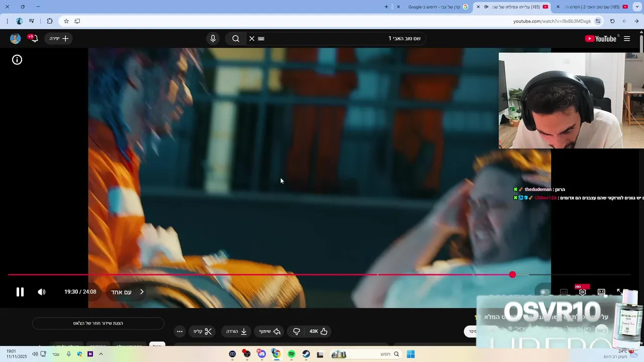This screenshot has width=644, height=362.
Task: Open a new browser tab
Action: click(x=386, y=7)
